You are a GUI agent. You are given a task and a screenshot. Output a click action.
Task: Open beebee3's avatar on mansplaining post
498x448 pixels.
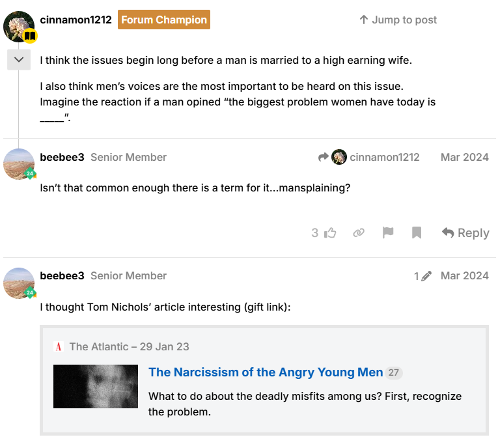click(x=19, y=164)
